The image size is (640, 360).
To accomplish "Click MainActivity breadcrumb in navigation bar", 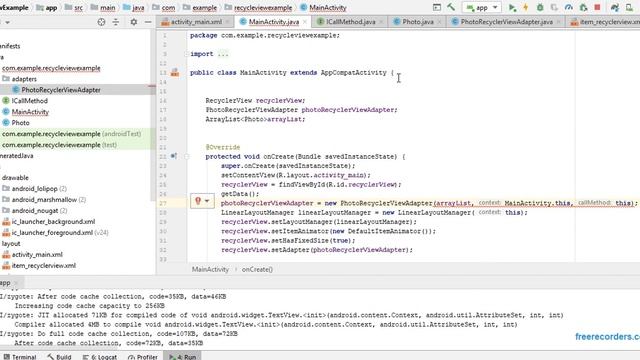I will [x=323, y=8].
